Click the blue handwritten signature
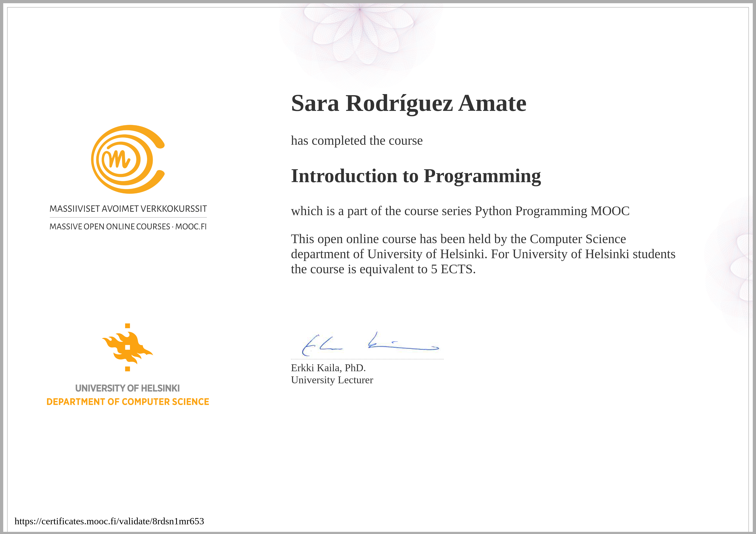The height and width of the screenshot is (534, 756). 370,344
